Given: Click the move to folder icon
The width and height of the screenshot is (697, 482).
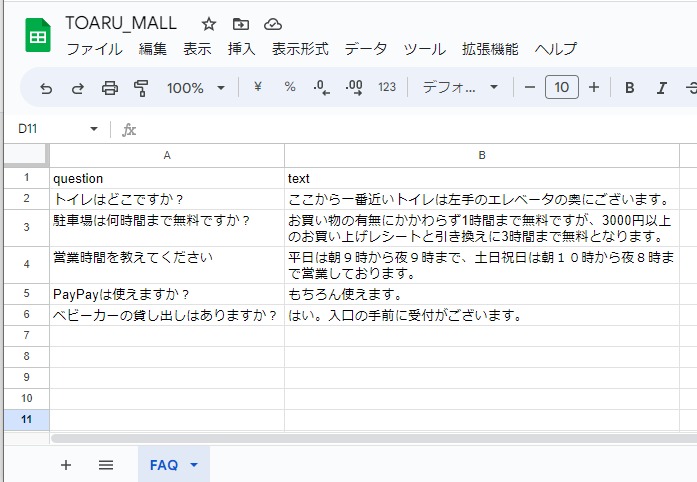Looking at the screenshot, I should tap(240, 24).
